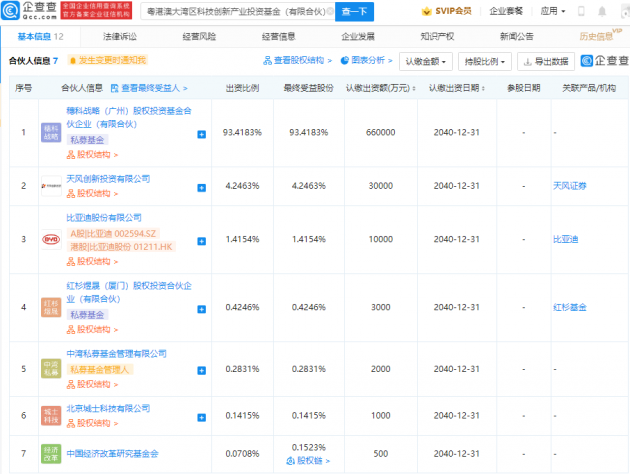Click 导出数据 export button
This screenshot has width=630, height=474.
(x=546, y=61)
